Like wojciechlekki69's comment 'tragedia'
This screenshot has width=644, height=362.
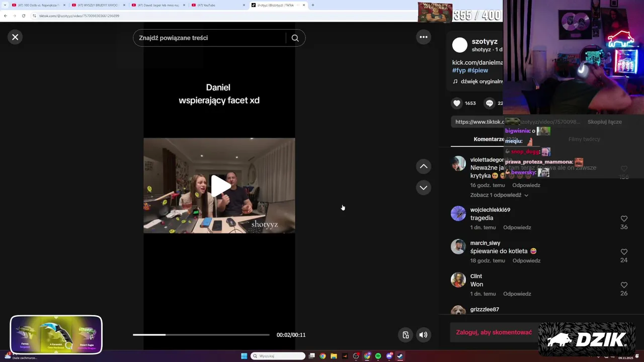pos(624,219)
